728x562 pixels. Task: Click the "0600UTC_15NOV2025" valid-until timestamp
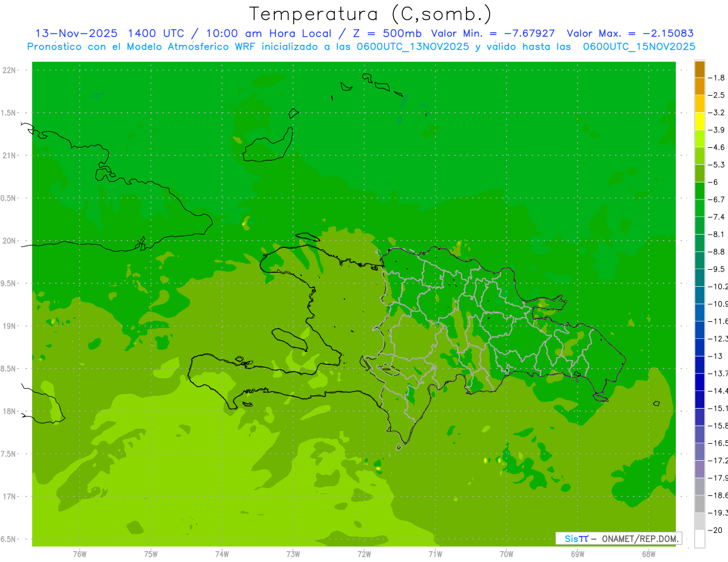click(x=639, y=47)
